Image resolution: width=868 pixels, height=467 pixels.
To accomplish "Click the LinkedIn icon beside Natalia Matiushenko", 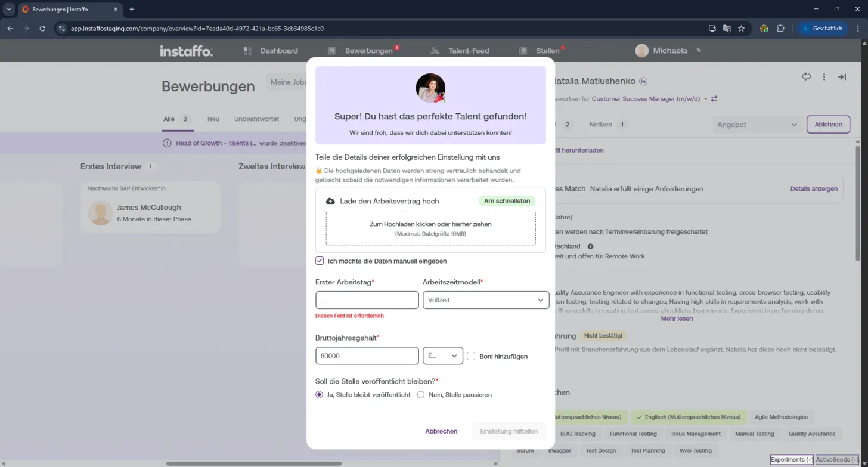I will pyautogui.click(x=643, y=81).
